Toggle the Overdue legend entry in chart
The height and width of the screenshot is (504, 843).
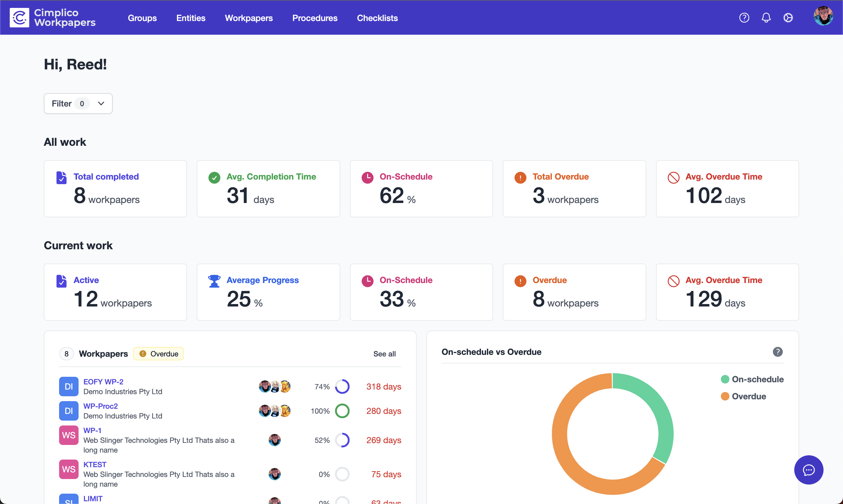click(x=743, y=396)
